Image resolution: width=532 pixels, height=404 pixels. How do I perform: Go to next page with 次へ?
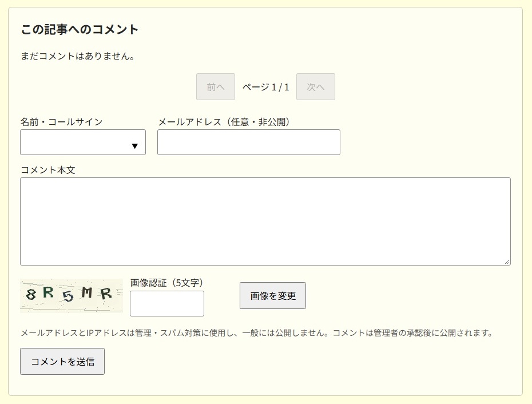(316, 87)
